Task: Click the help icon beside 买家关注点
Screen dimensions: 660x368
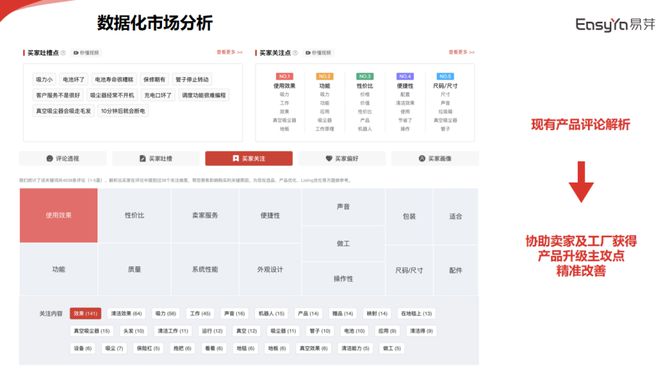Action: pyautogui.click(x=295, y=53)
